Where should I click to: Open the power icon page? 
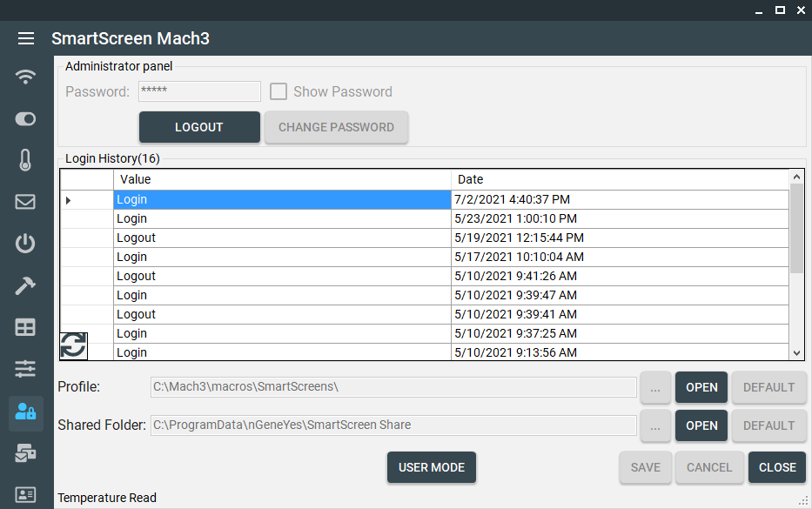(26, 244)
